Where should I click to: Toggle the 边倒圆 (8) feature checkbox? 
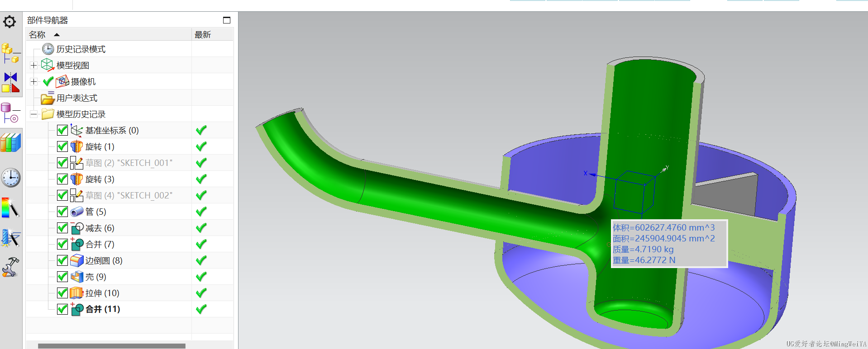(62, 260)
